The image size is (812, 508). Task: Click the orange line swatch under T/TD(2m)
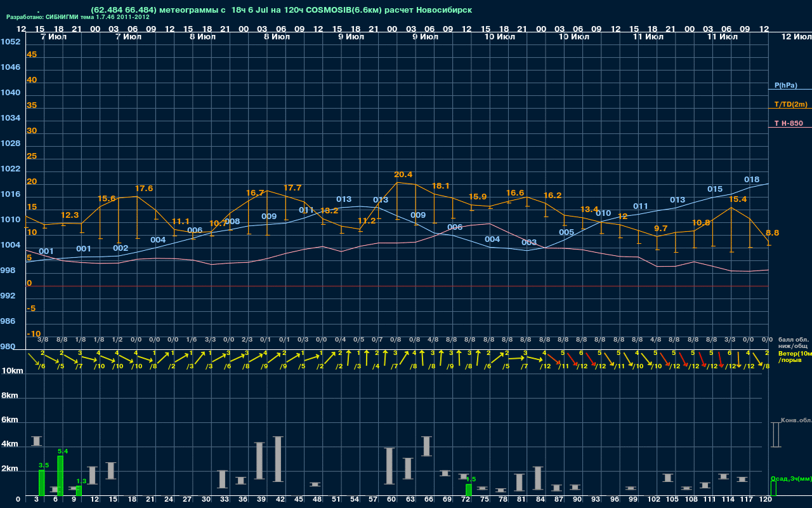coord(790,109)
